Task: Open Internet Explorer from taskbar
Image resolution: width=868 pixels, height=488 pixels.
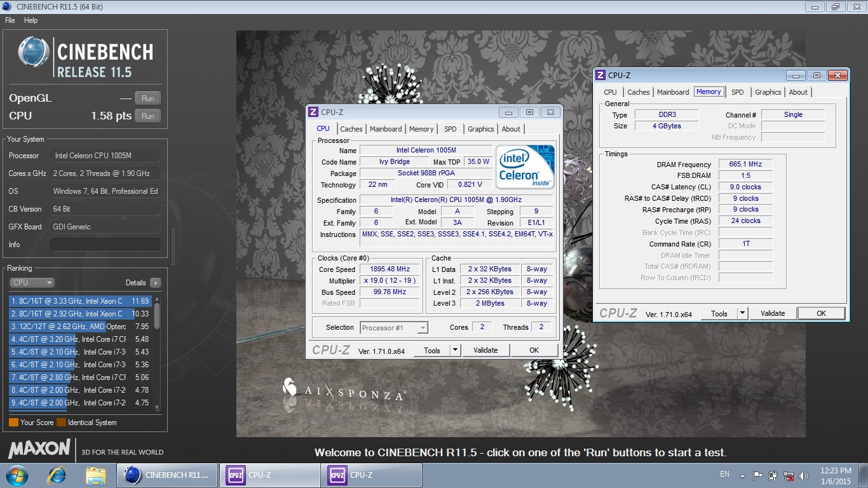Action: (57, 475)
